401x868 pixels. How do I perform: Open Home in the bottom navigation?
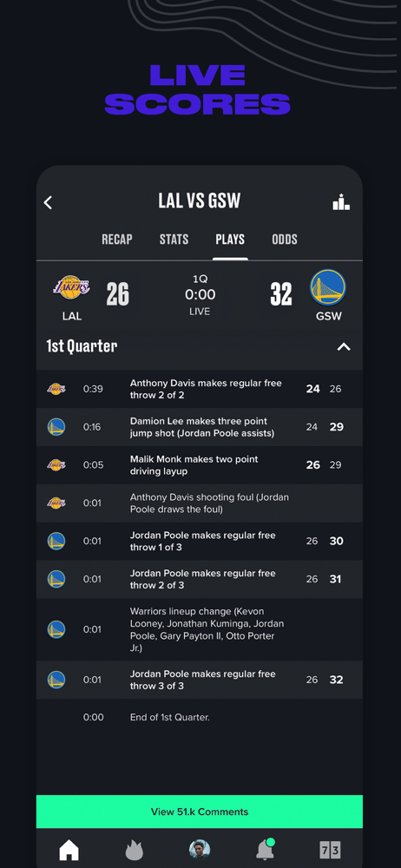(x=69, y=850)
